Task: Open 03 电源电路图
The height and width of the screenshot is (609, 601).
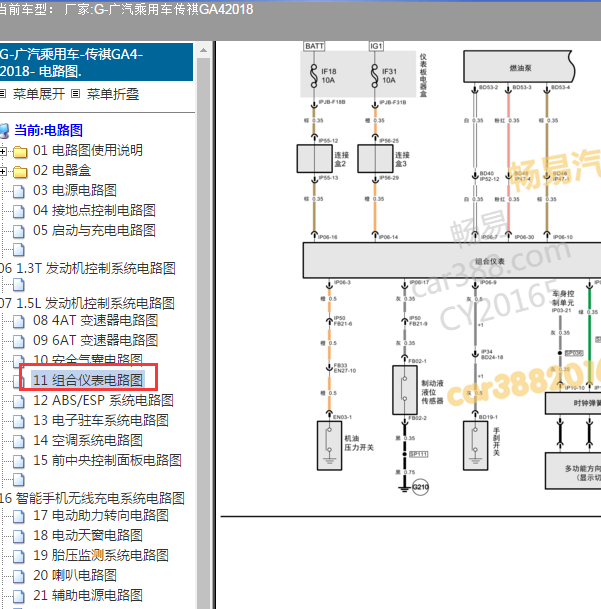Action: [x=75, y=190]
